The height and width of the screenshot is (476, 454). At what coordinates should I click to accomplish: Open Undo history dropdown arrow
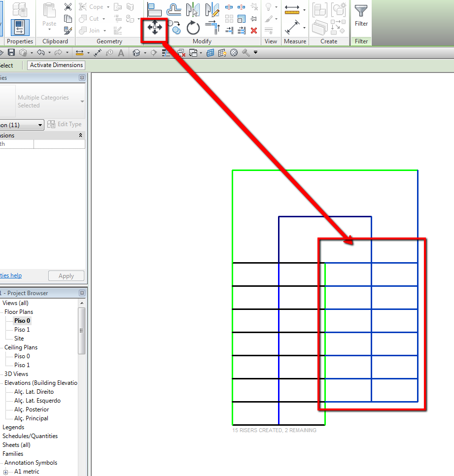coord(49,53)
